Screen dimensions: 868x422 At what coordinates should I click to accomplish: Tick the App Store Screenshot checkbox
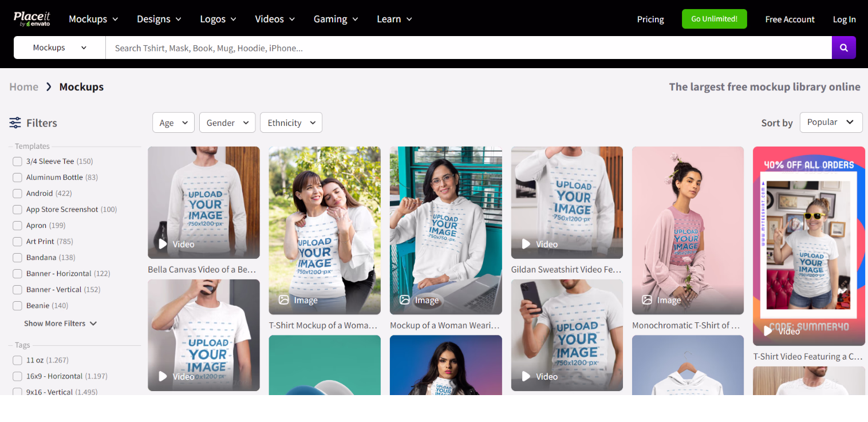pyautogui.click(x=17, y=210)
